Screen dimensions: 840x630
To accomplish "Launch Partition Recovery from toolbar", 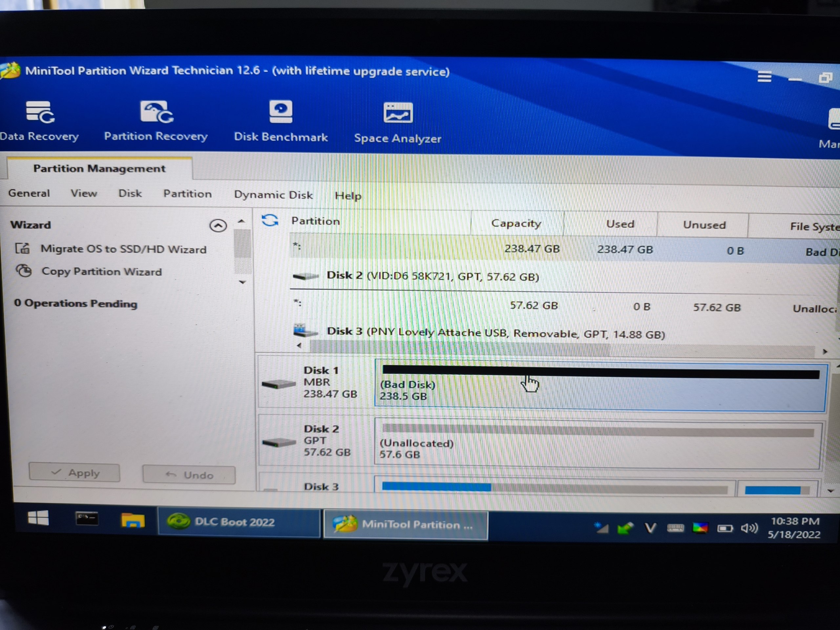I will (156, 121).
